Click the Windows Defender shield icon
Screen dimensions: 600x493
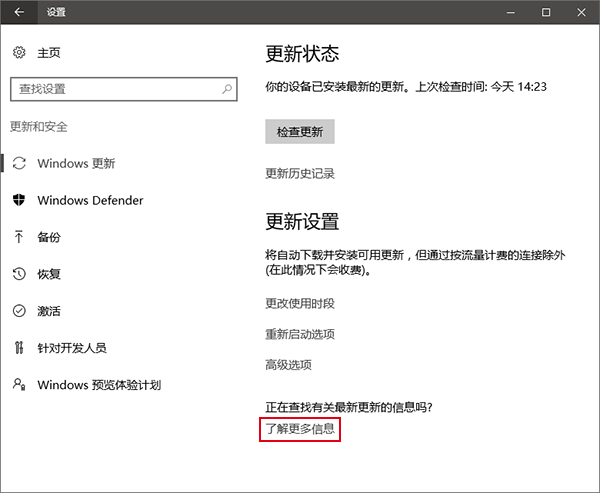coord(19,200)
